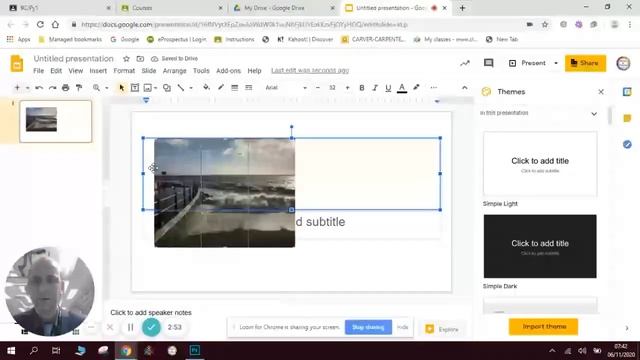This screenshot has height=360, width=640.
Task: Open the Slide menu
Action: tap(149, 71)
